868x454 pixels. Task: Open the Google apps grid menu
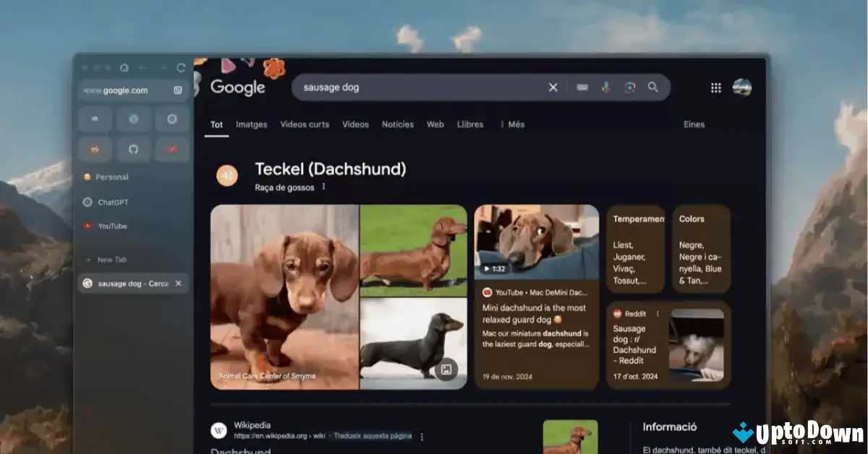(x=715, y=87)
